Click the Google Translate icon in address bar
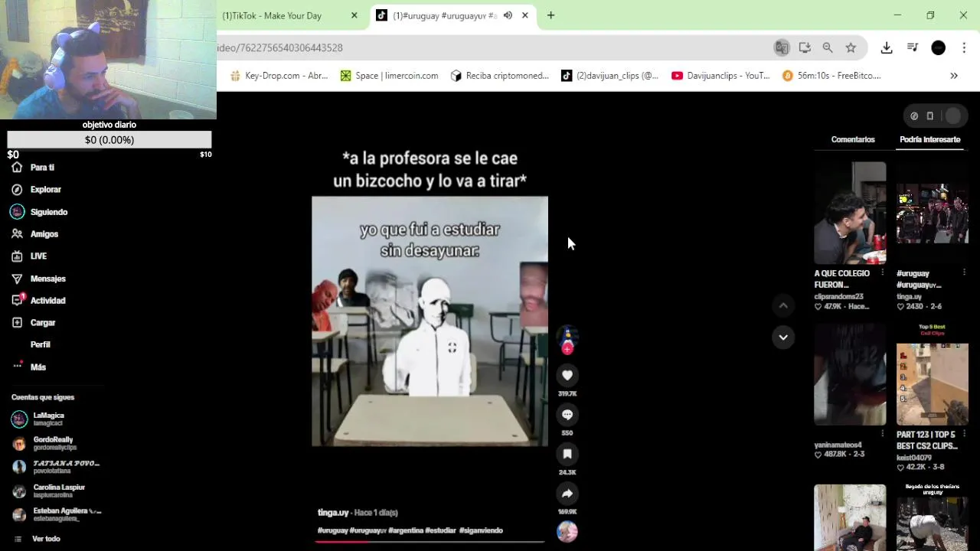 (782, 47)
